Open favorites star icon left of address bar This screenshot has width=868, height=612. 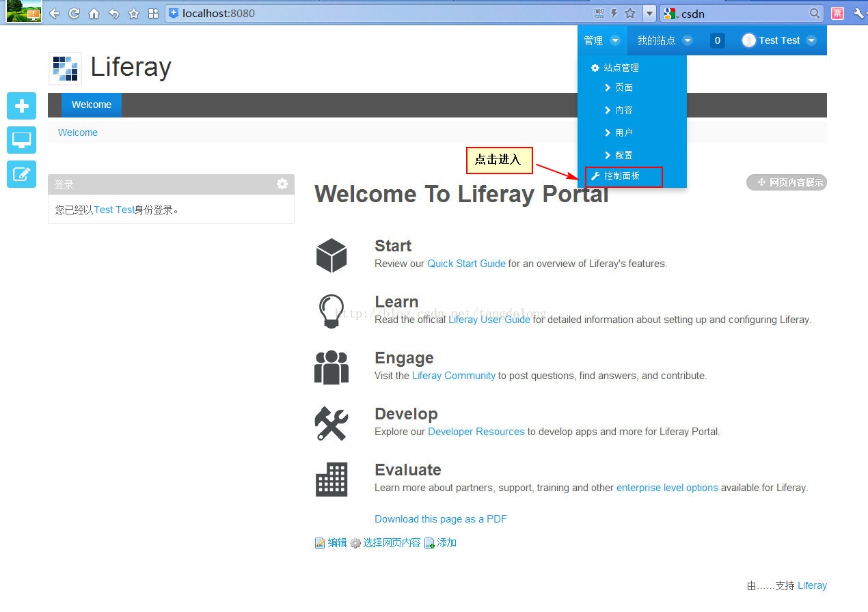(133, 13)
